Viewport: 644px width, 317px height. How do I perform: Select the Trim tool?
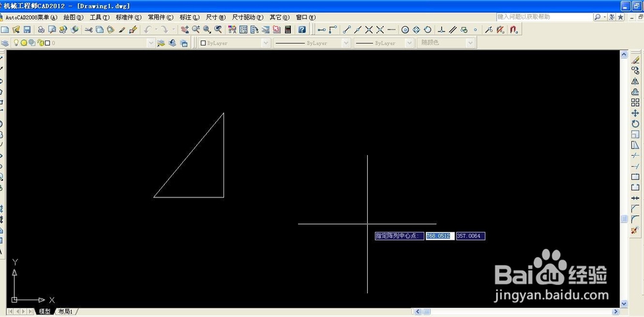(636, 156)
